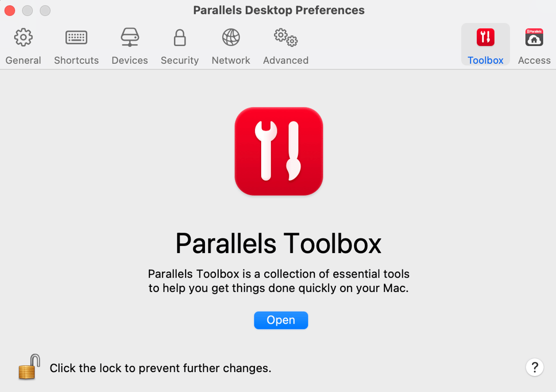Switch to the General tab label
556x392 pixels.
click(x=24, y=60)
